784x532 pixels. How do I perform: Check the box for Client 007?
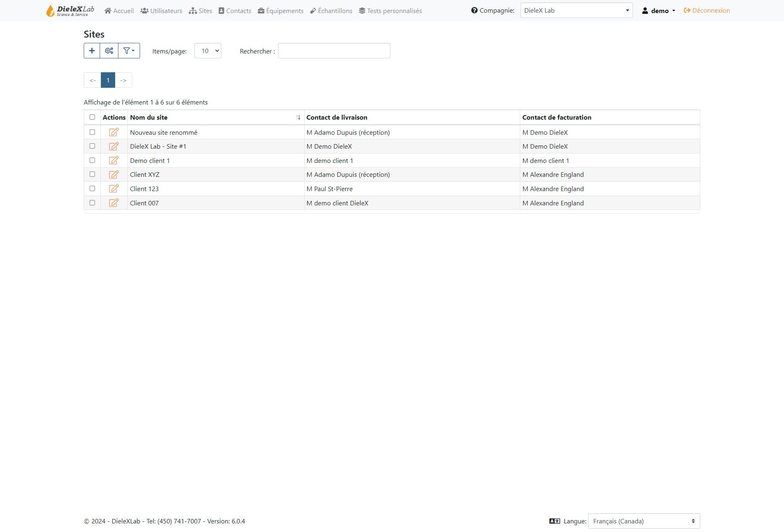pyautogui.click(x=92, y=203)
